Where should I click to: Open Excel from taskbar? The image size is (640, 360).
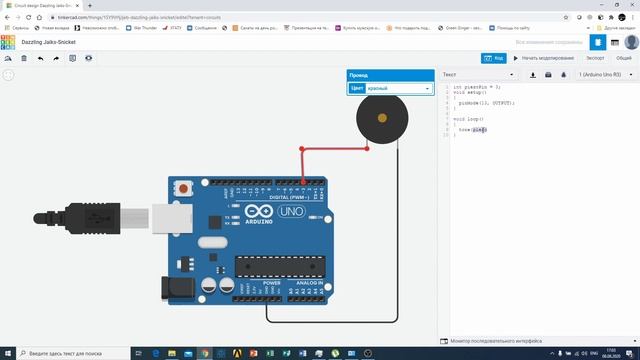pos(270,353)
